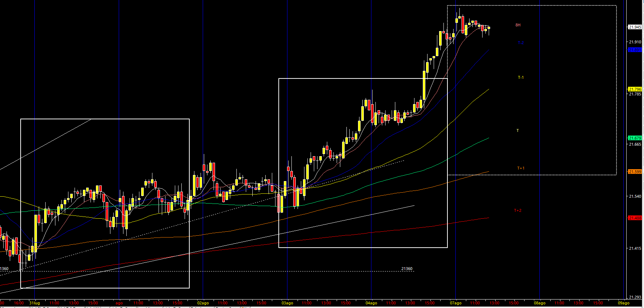Image resolution: width=644 pixels, height=308 pixels.
Task: Click the red T+2 cycle label
Action: click(x=518, y=210)
